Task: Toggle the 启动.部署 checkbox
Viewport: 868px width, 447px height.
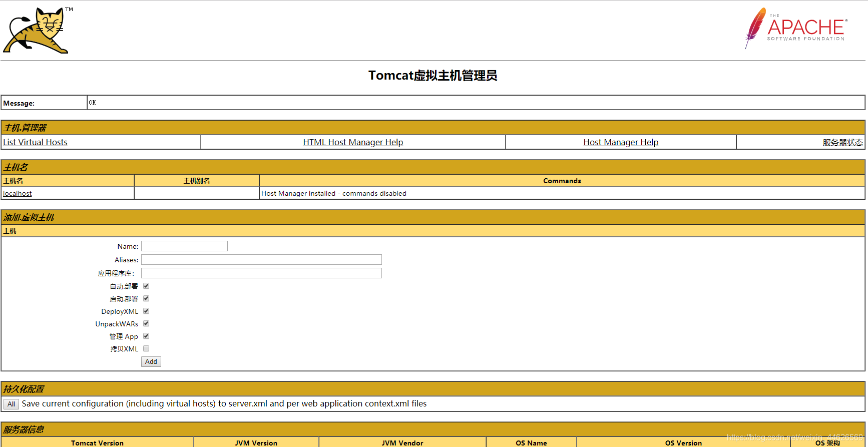Action: 146,298
